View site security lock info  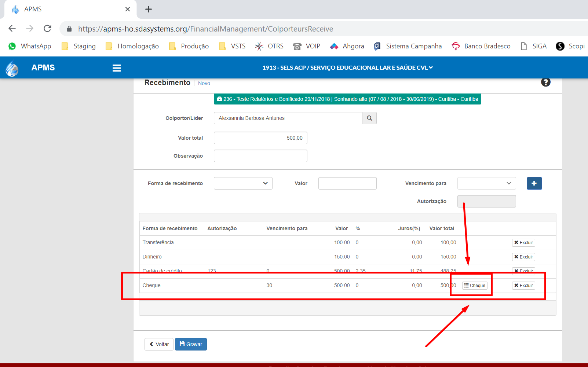69,29
